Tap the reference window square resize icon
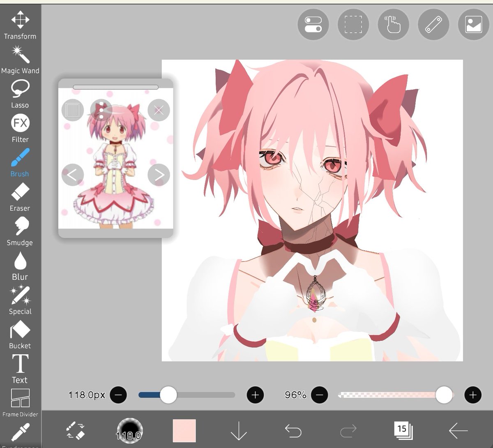493x448 pixels. tap(73, 110)
